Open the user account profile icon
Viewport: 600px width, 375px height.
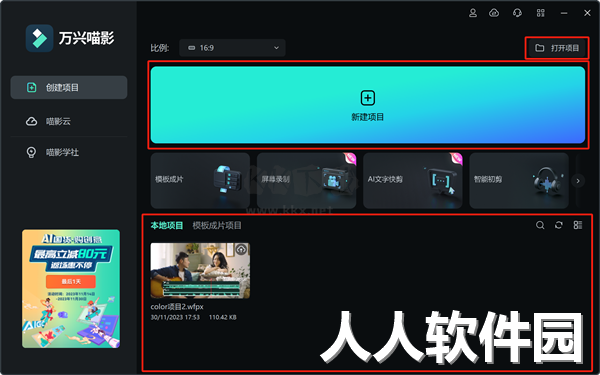(473, 13)
